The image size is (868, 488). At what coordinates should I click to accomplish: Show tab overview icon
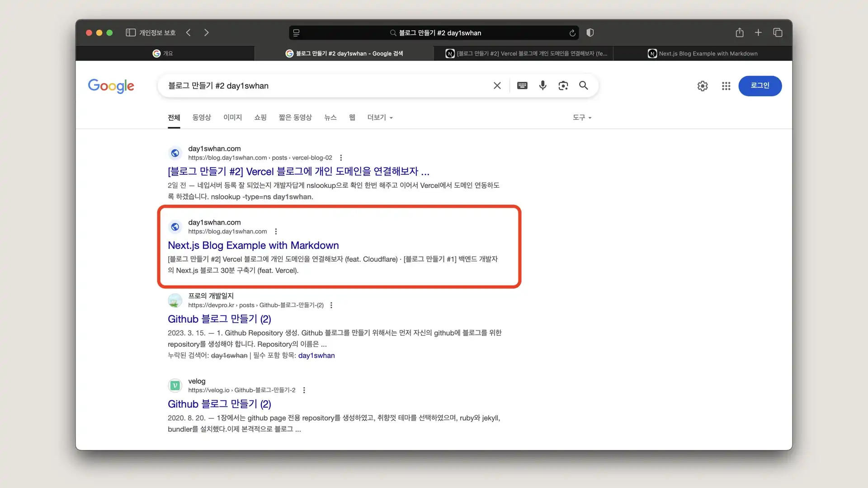[x=778, y=33]
